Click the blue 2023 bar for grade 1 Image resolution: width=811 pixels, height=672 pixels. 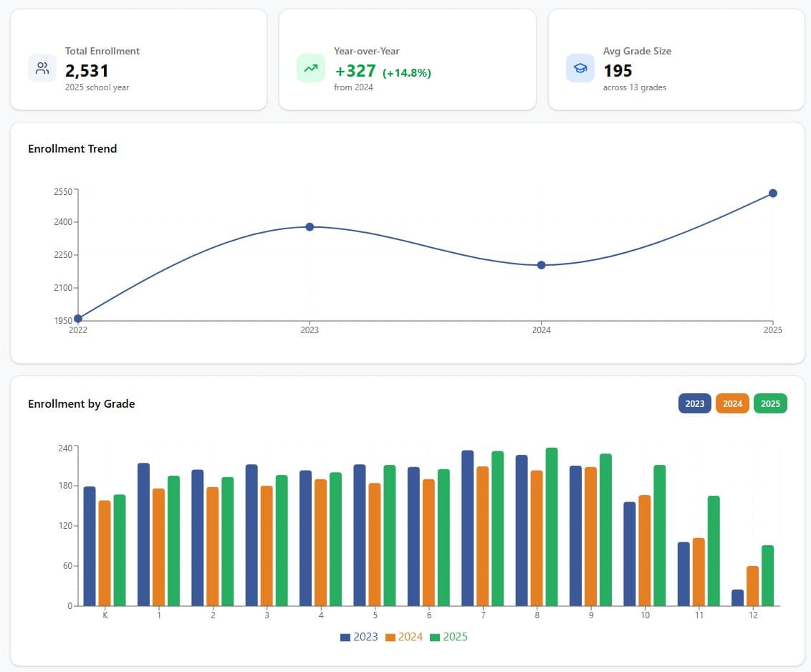tap(144, 534)
